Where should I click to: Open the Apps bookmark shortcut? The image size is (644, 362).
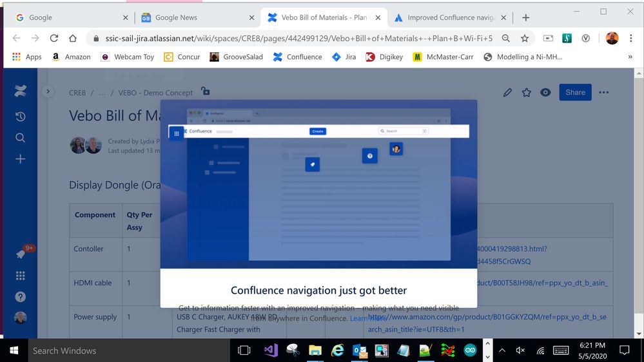[x=27, y=57]
